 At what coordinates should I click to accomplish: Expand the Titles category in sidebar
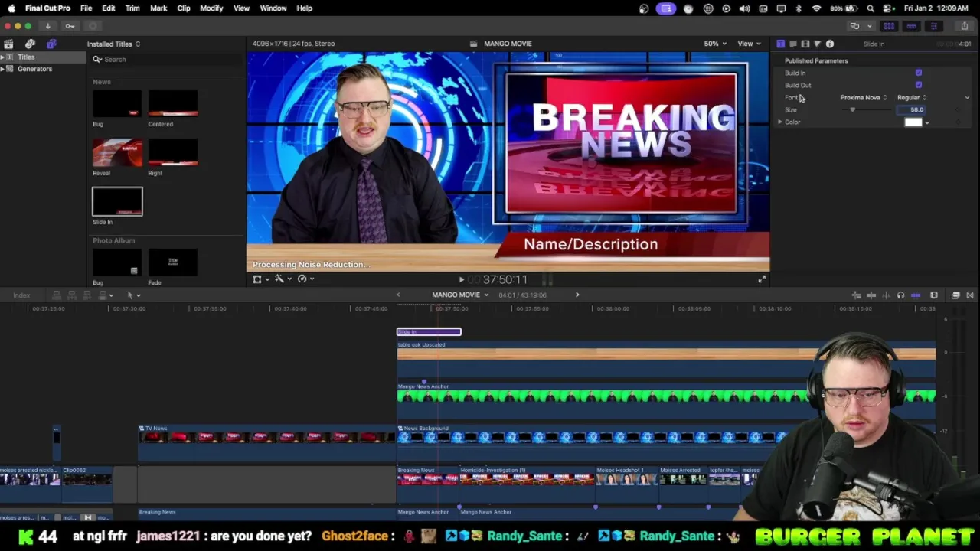[x=3, y=57]
